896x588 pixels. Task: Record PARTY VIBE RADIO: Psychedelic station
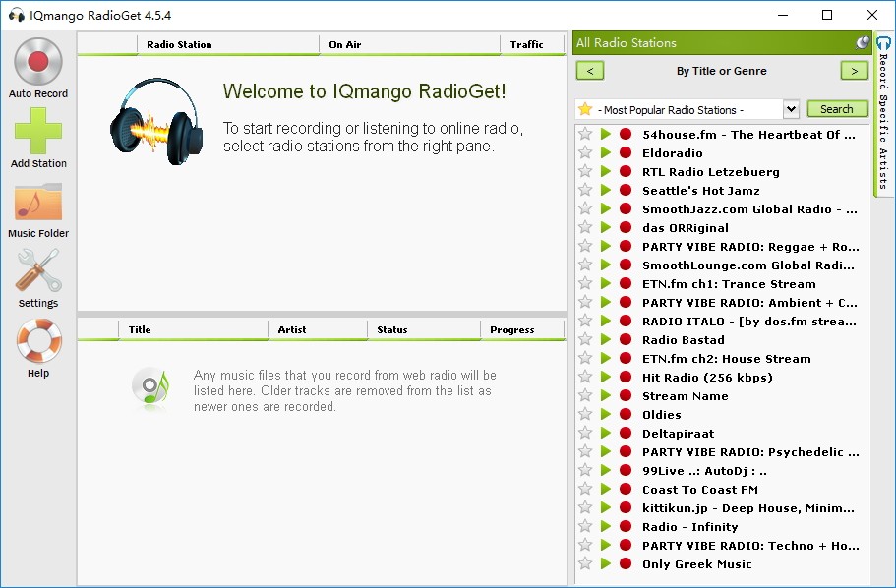[x=626, y=452]
